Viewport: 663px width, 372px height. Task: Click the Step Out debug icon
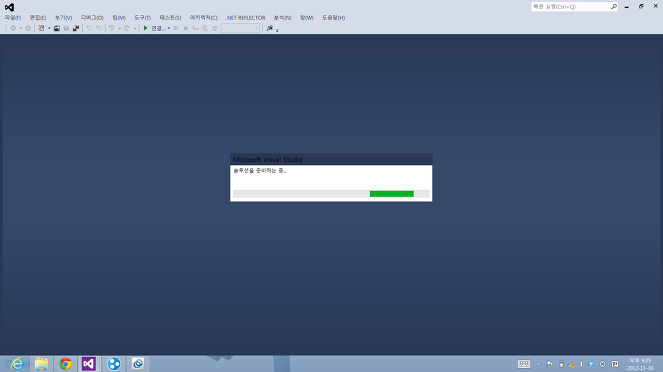coord(215,28)
